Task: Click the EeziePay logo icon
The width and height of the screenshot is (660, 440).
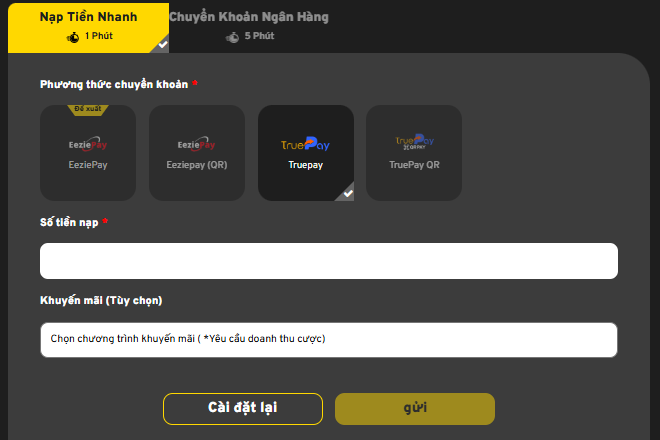Action: coord(88,144)
